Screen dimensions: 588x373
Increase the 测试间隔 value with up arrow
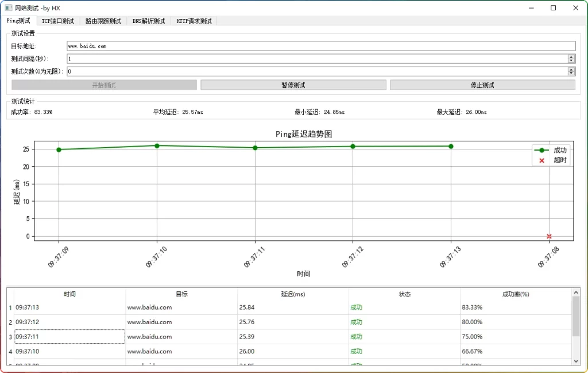[571, 57]
